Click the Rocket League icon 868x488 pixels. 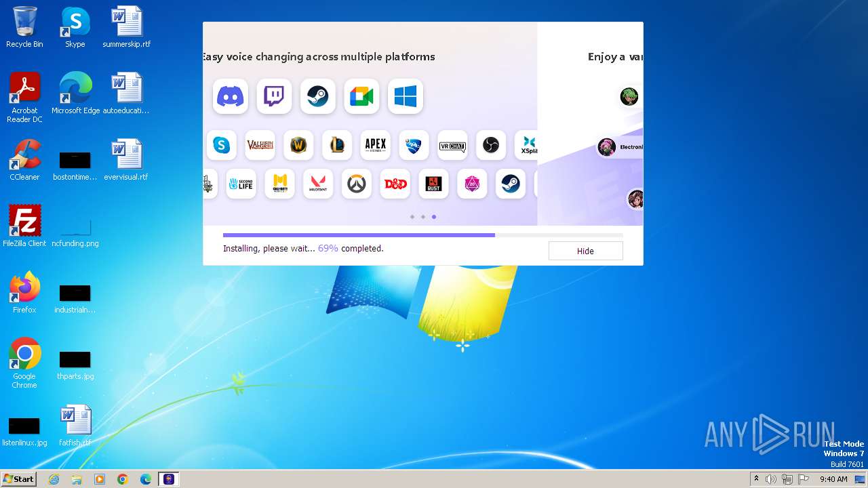414,145
